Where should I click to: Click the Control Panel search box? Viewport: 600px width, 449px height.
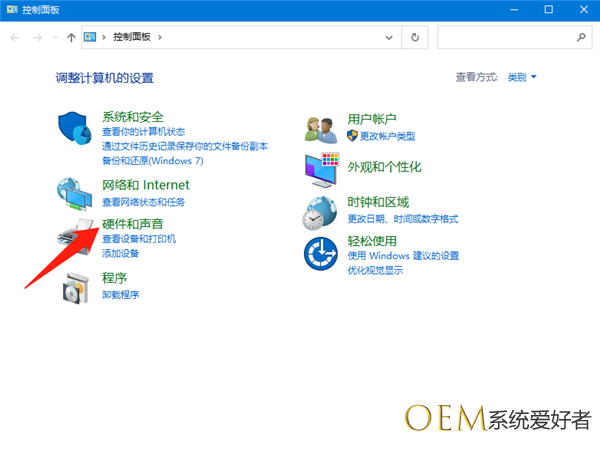[x=506, y=37]
